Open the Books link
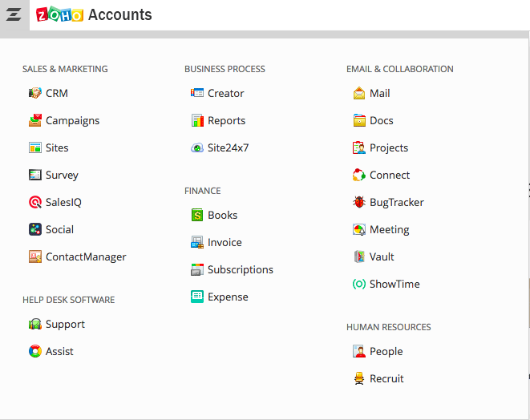The width and height of the screenshot is (530, 420). click(x=222, y=216)
